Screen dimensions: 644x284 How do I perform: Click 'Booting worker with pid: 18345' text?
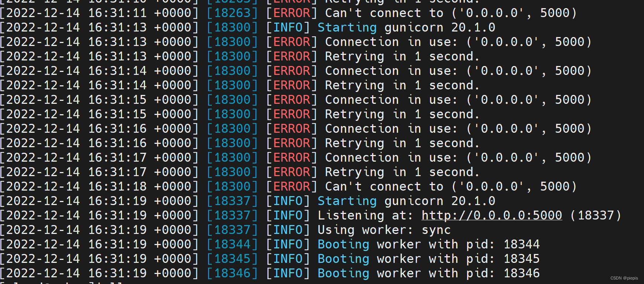click(x=429, y=259)
